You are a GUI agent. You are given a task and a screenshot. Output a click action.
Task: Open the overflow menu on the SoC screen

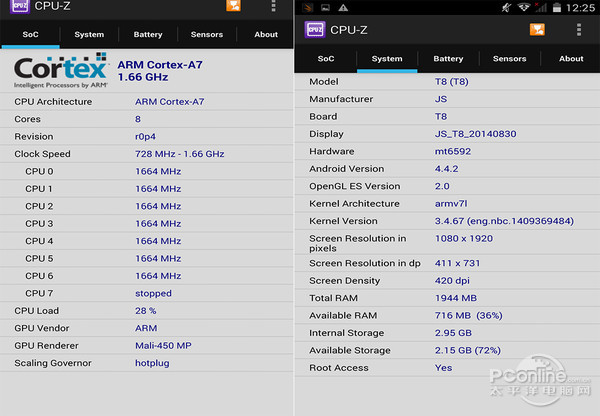tap(274, 6)
